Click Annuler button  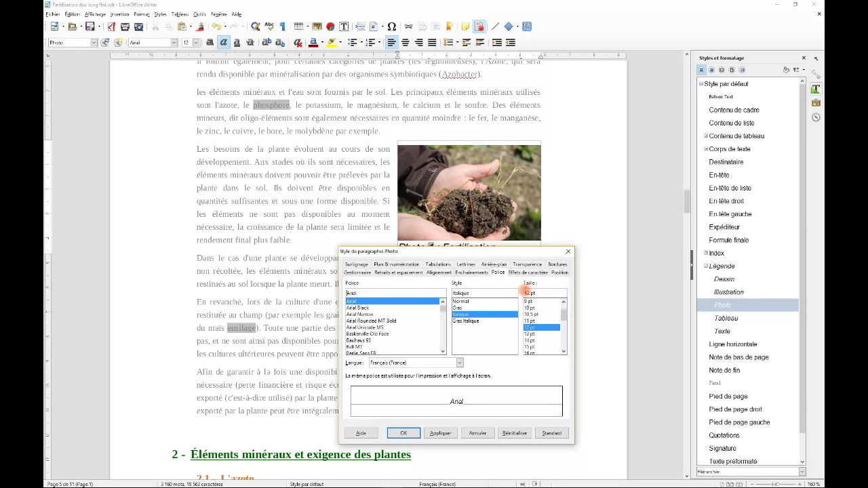point(477,433)
